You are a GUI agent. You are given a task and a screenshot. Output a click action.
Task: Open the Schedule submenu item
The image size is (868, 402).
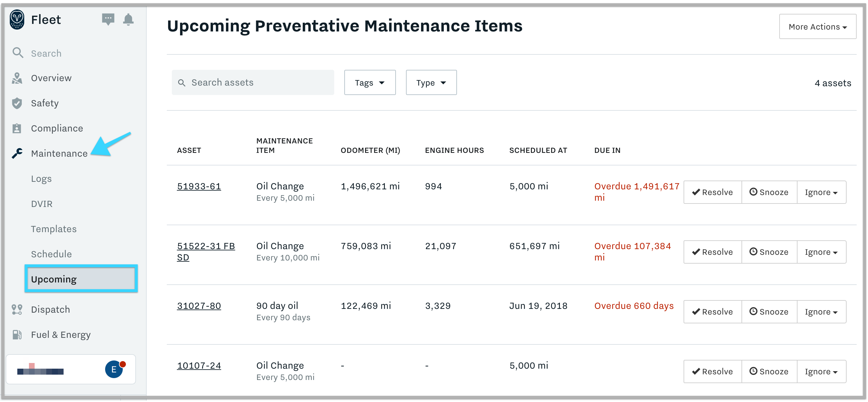52,254
